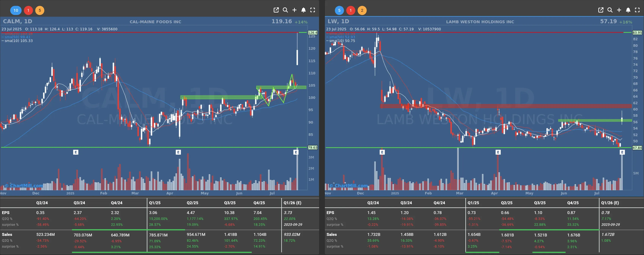
Task: Click CALM Sales Q2Q 101.64%
Action: 231,240
